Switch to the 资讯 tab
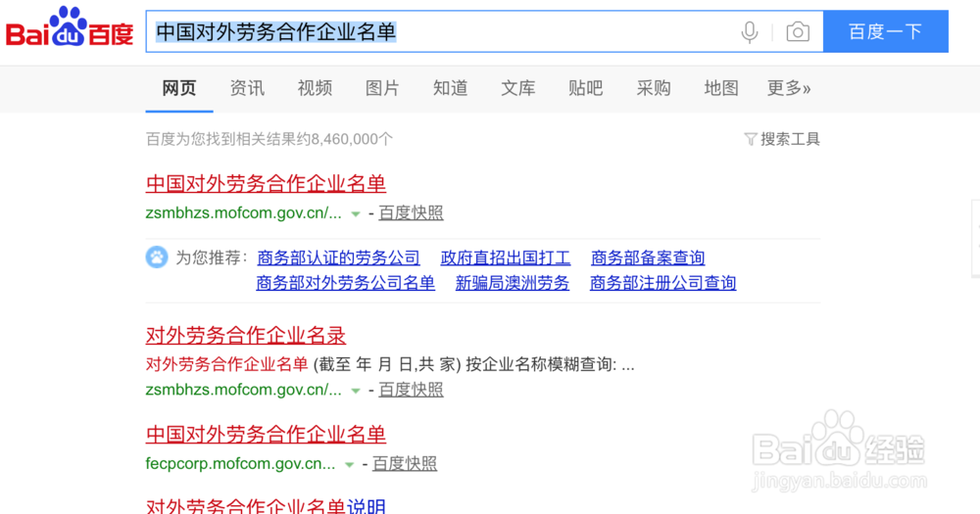Image resolution: width=980 pixels, height=514 pixels. point(247,88)
